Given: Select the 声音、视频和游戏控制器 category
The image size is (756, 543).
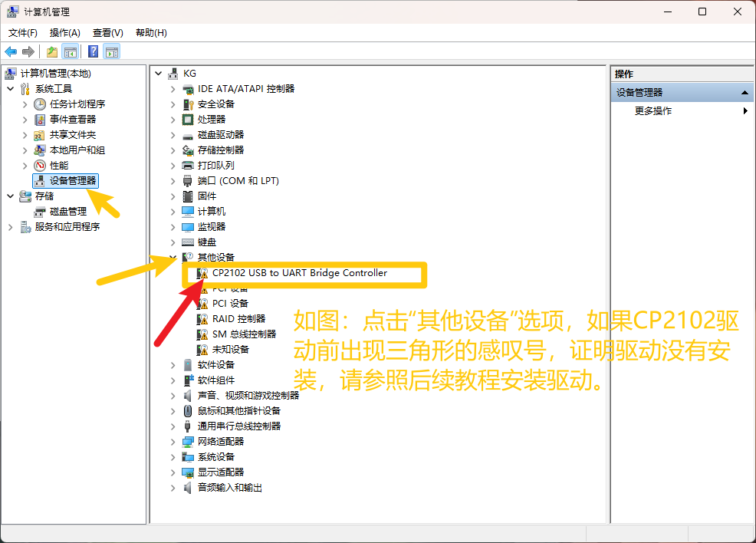Looking at the screenshot, I should coord(248,396).
